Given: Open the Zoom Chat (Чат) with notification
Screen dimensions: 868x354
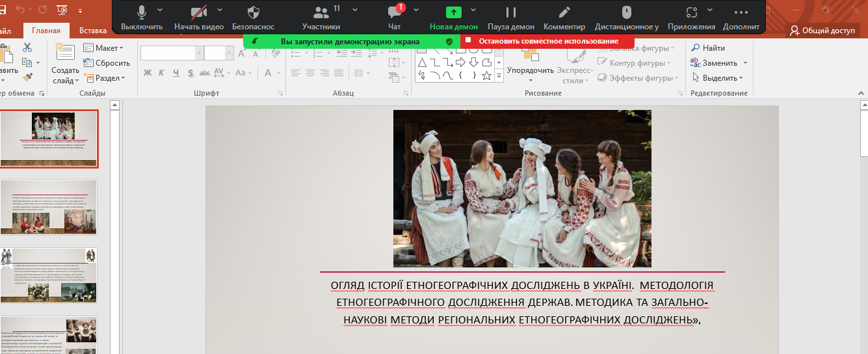Looking at the screenshot, I should (x=394, y=13).
